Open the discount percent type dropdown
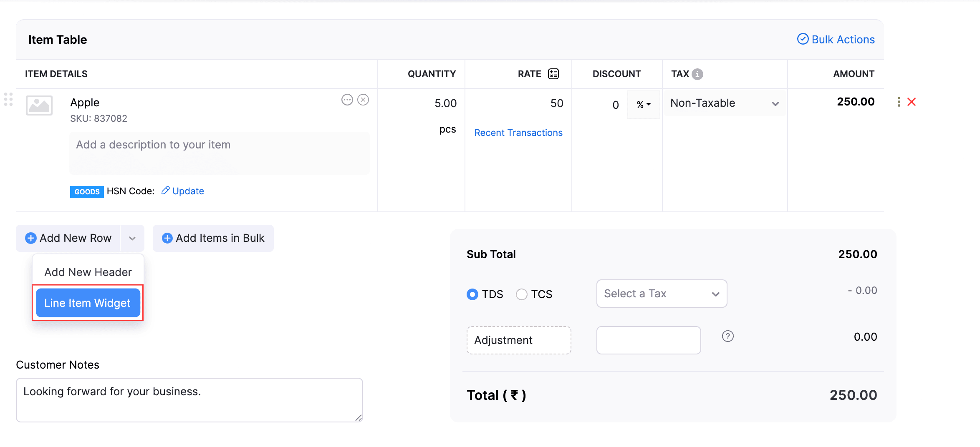Viewport: 980px width, 447px height. (x=644, y=105)
